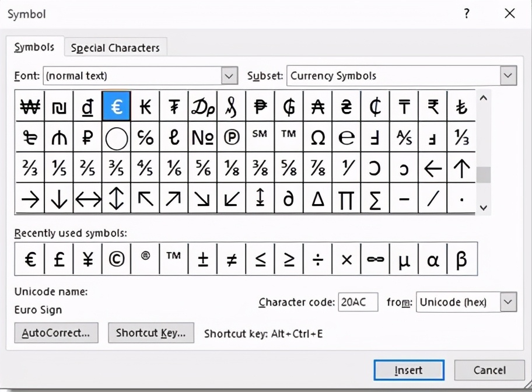Screen dimensions: 532x392
Task: Switch to the Symbols tab
Action: click(x=34, y=47)
